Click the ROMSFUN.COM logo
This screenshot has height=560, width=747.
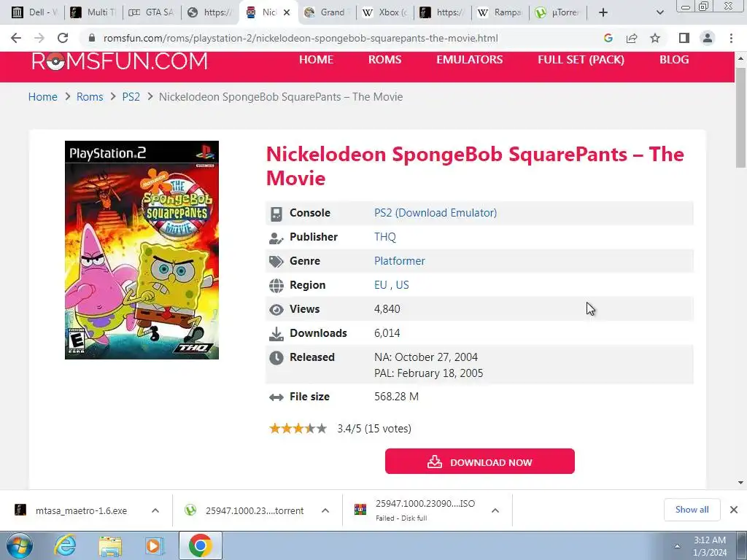tap(120, 61)
